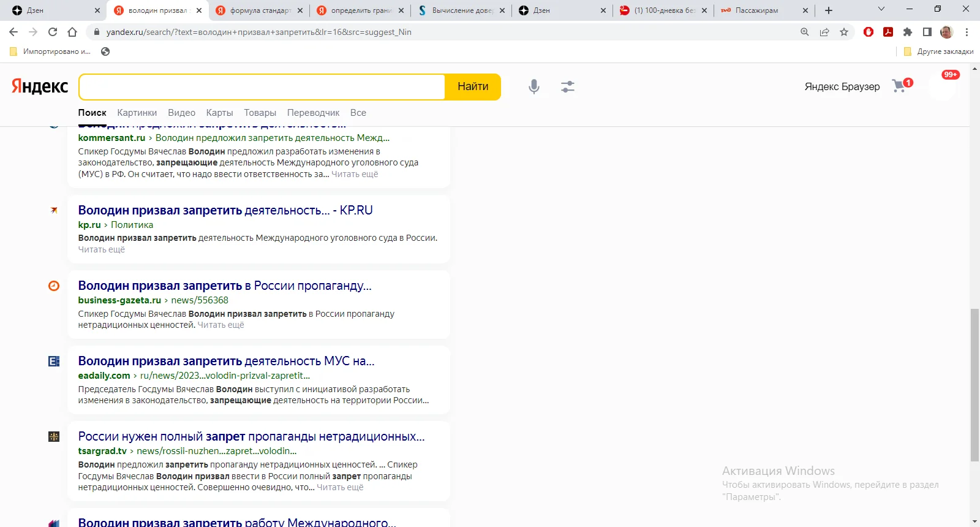980x527 pixels.
Task: Click the site info lock icon
Action: point(96,32)
